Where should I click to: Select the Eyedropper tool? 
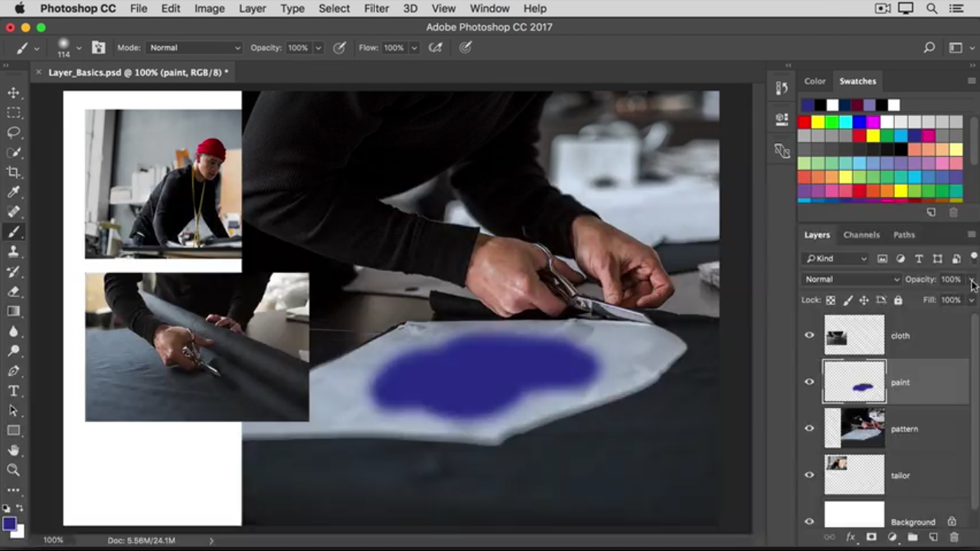[x=14, y=192]
